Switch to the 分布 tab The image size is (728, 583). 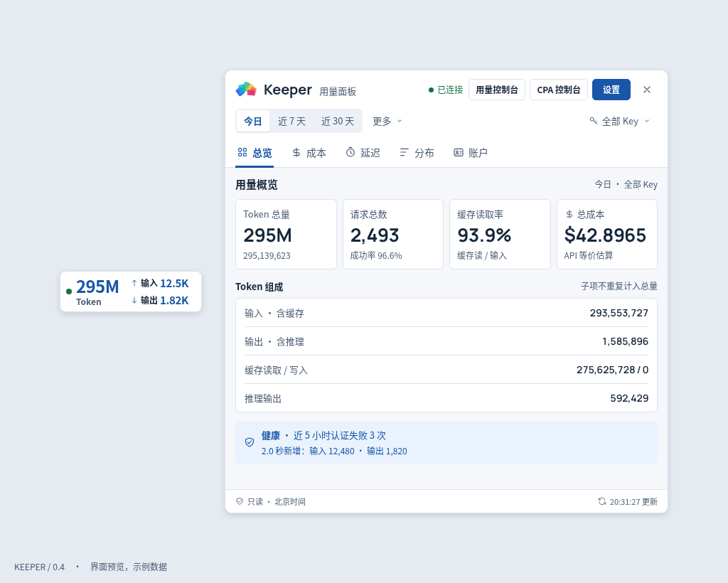tap(417, 153)
